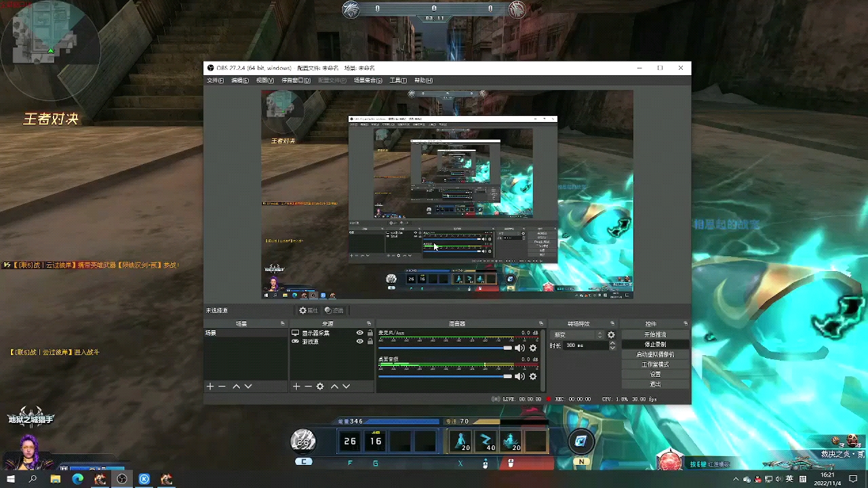Click the 停止录制 stop recording button
The image size is (868, 488).
pyautogui.click(x=655, y=344)
